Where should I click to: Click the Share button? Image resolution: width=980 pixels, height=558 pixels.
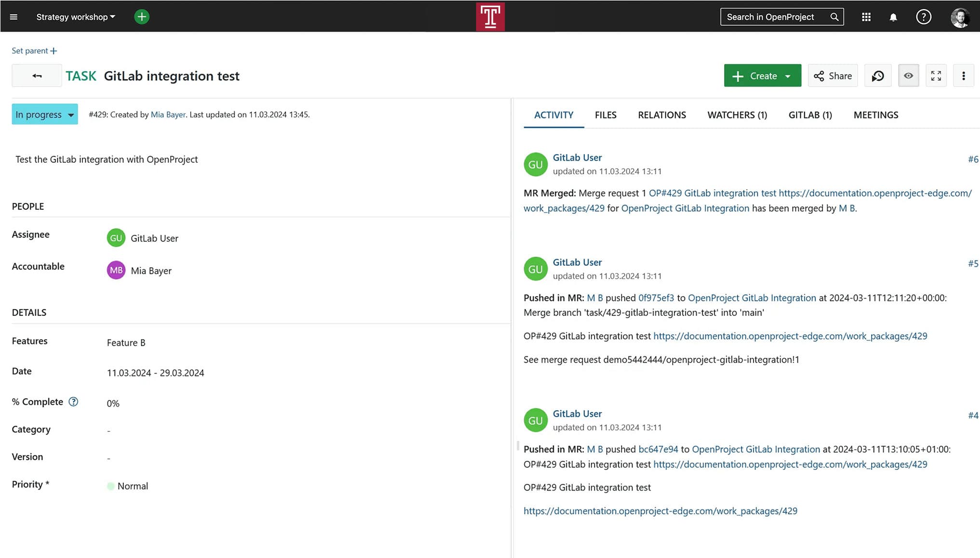coord(833,76)
